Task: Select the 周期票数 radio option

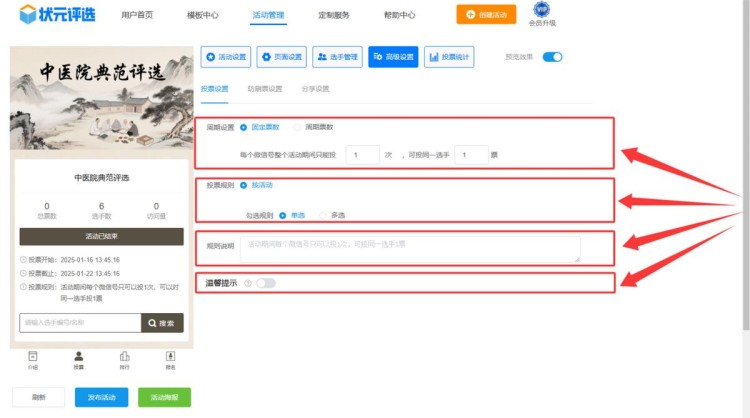Action: pyautogui.click(x=298, y=127)
